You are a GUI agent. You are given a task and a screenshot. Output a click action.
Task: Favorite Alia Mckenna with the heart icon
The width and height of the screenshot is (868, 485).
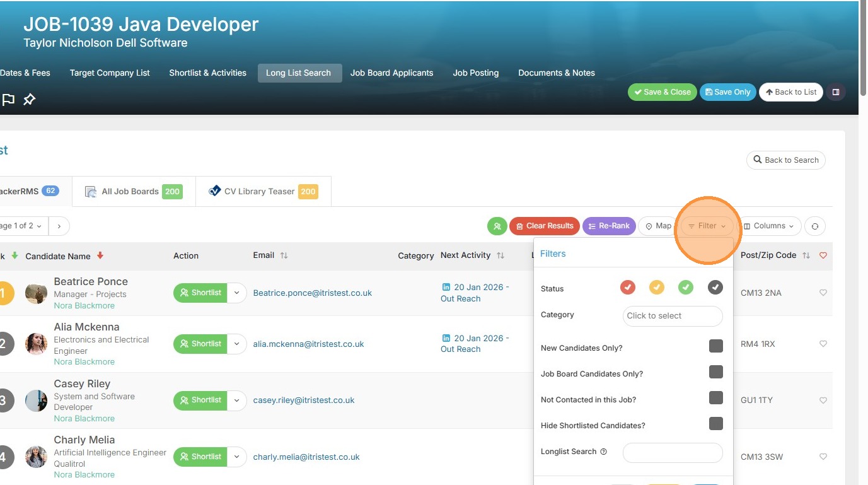pos(823,344)
